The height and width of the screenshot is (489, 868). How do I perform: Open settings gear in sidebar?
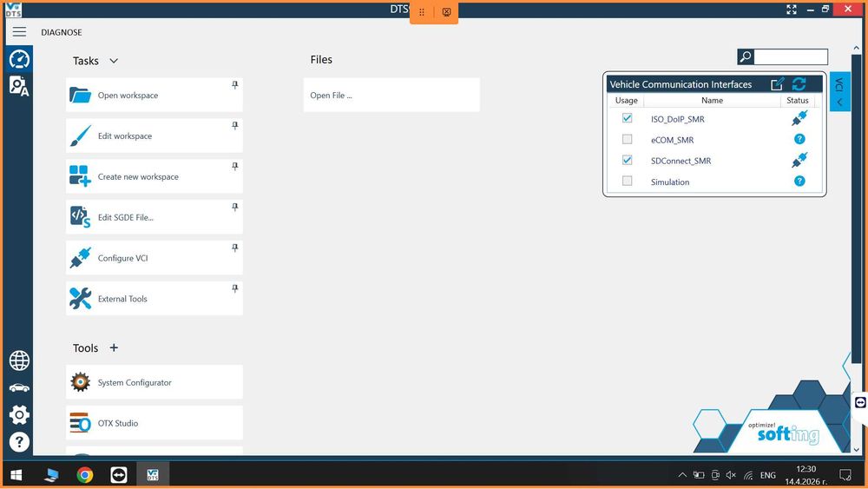pyautogui.click(x=19, y=414)
